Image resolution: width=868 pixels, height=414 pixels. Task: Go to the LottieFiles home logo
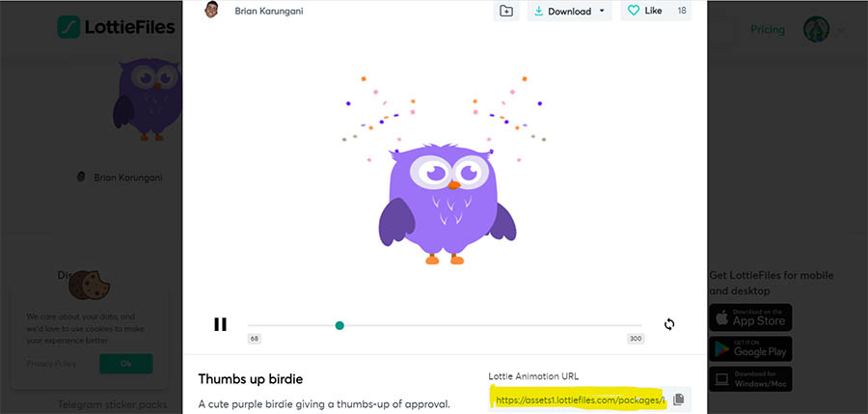[116, 27]
